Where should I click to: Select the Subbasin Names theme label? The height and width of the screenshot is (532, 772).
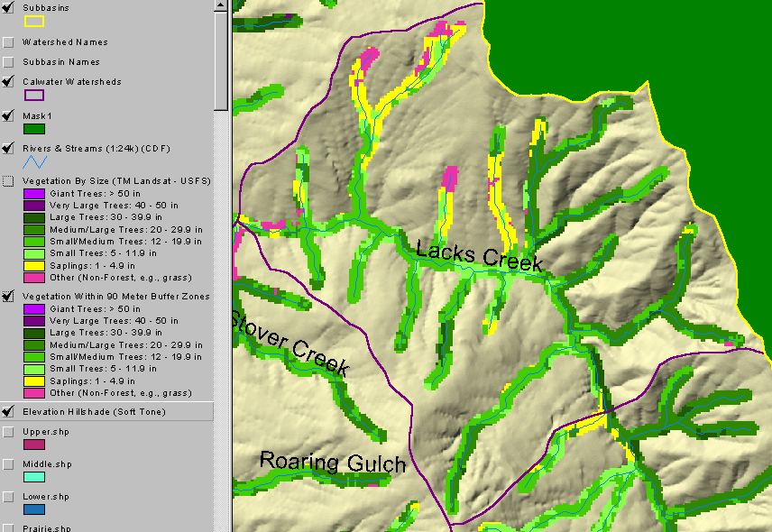tap(61, 62)
